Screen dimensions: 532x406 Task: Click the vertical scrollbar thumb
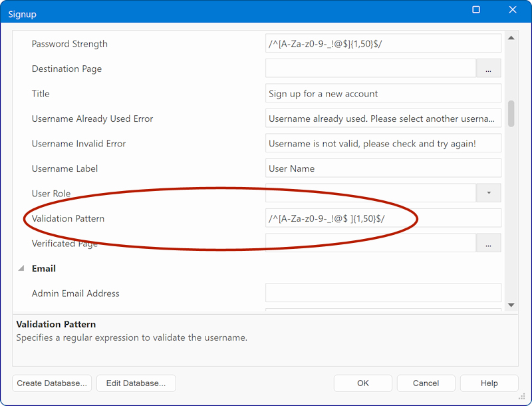pyautogui.click(x=511, y=113)
